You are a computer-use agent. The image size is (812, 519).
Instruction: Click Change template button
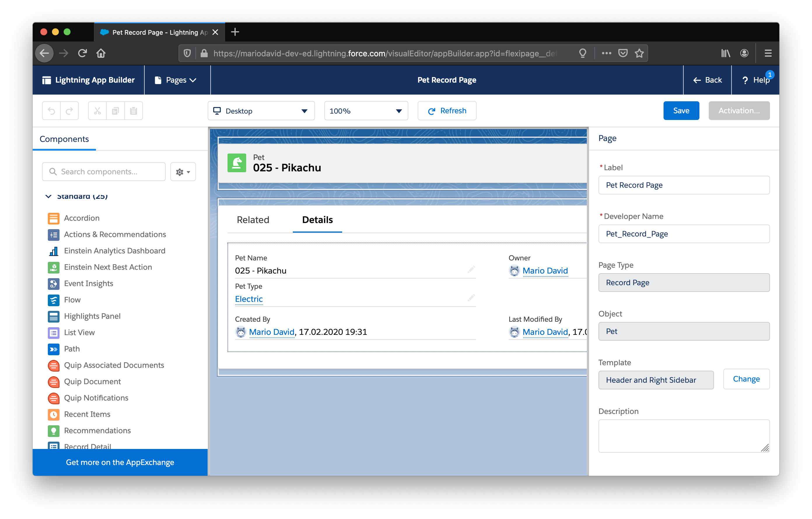pyautogui.click(x=746, y=379)
